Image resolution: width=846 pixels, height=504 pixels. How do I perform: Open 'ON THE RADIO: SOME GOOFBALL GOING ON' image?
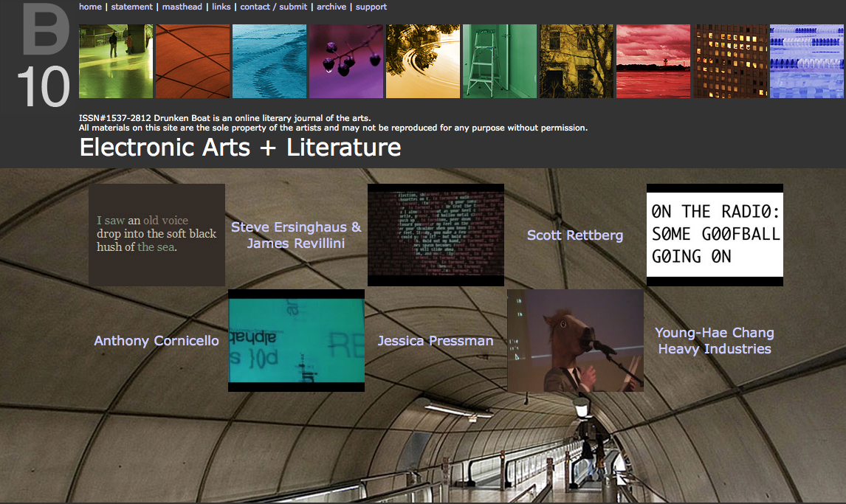click(x=715, y=235)
